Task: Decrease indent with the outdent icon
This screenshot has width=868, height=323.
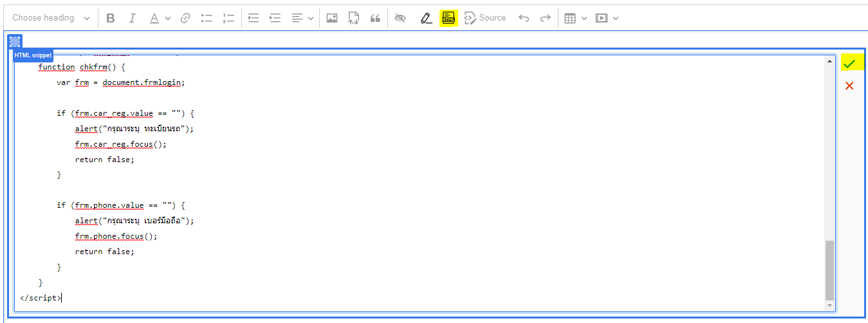Action: 254,18
